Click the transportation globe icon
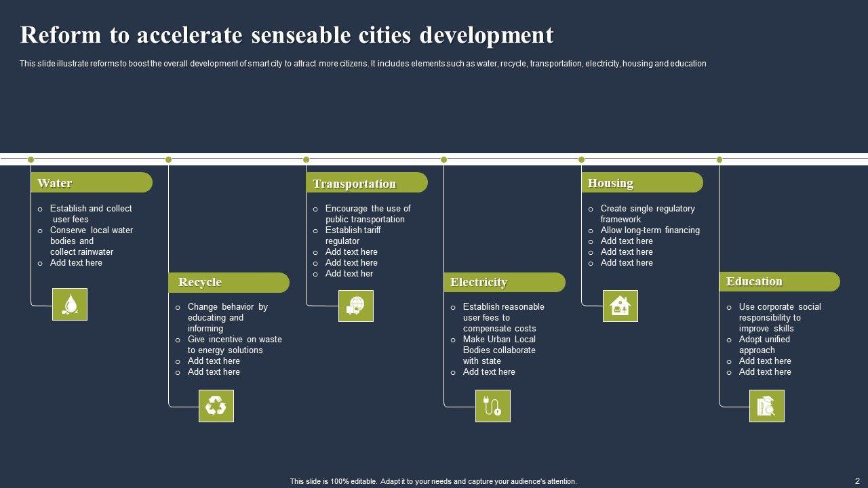This screenshot has width=868, height=488. pyautogui.click(x=355, y=306)
